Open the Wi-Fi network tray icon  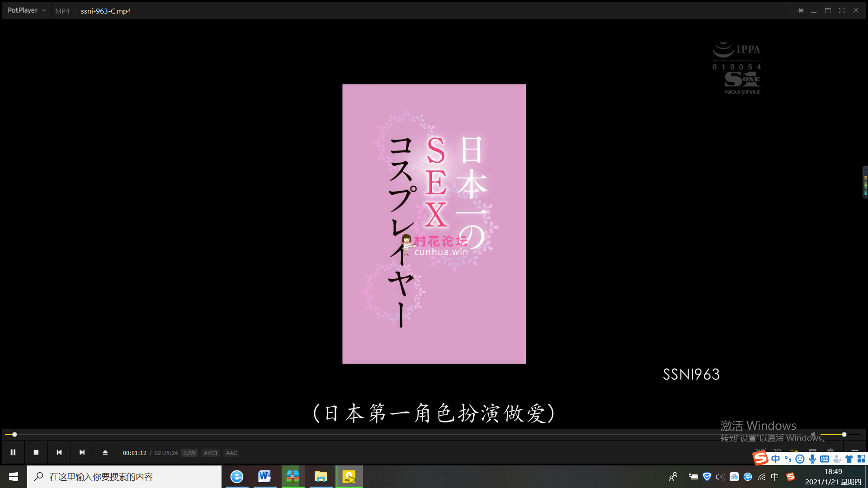(762, 477)
